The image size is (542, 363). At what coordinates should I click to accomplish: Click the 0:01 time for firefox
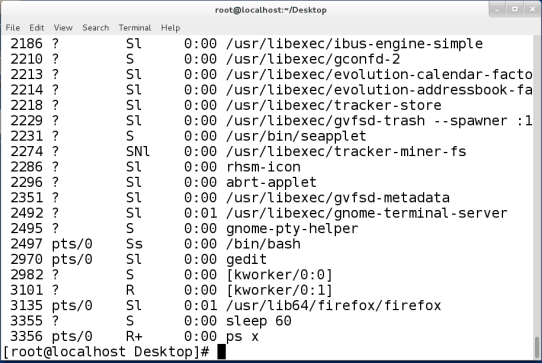(200, 306)
